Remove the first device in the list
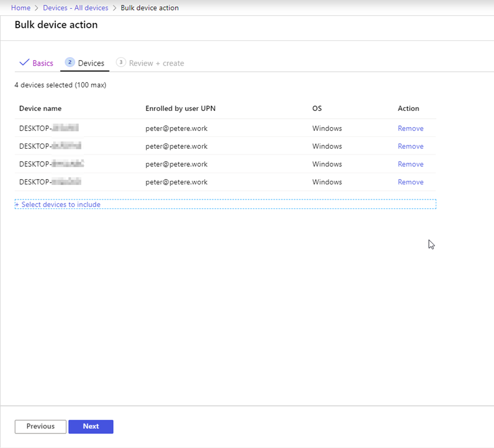Screen dimensions: 494x448 coord(410,128)
